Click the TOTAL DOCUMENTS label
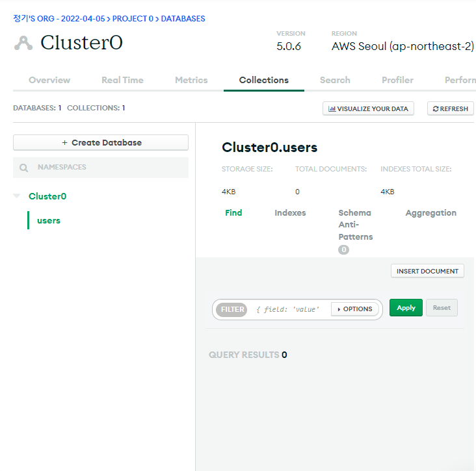476x471 pixels. (x=331, y=169)
